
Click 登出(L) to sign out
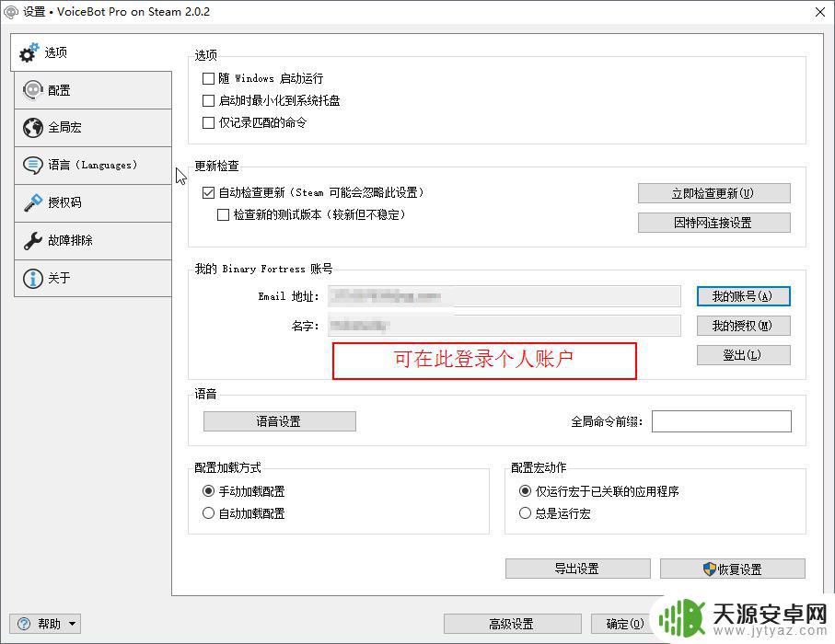[743, 355]
